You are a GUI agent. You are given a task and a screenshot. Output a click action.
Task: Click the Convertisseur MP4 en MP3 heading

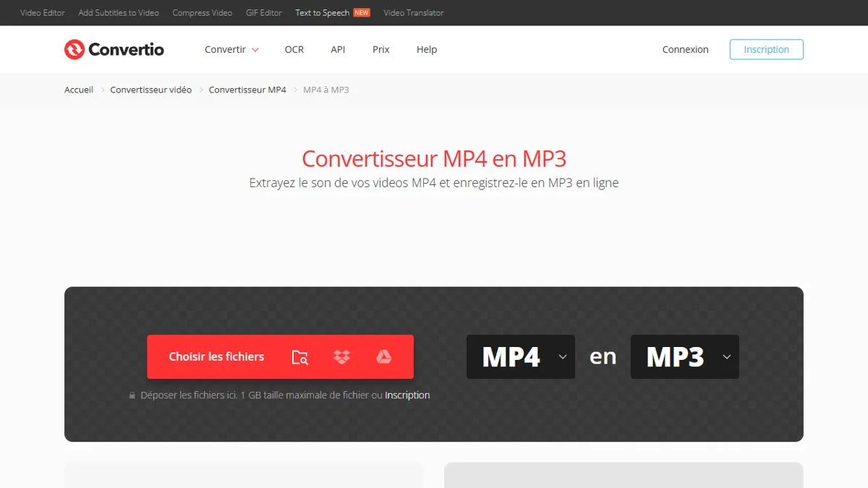tap(434, 158)
